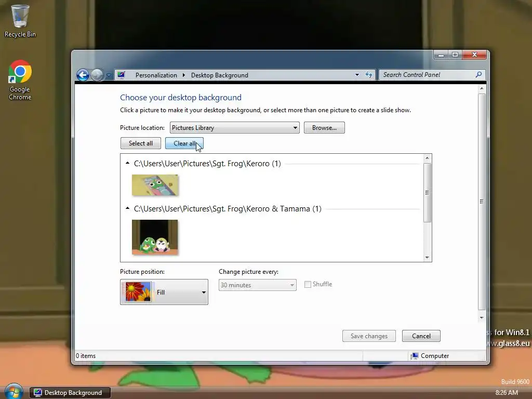Screen dimensions: 532x399
Task: Open the Picture position Fill dropdown
Action: (x=164, y=292)
